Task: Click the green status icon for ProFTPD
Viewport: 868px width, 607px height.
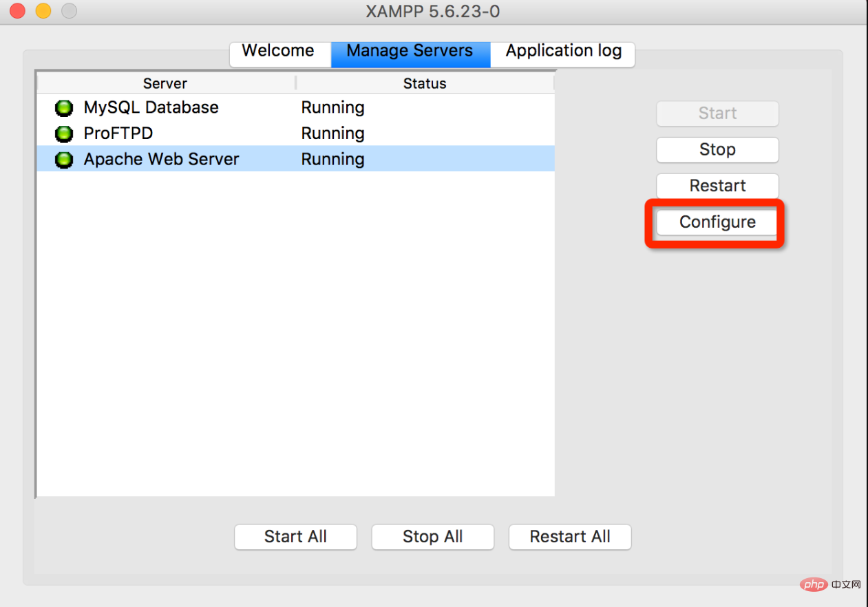Action: click(64, 134)
